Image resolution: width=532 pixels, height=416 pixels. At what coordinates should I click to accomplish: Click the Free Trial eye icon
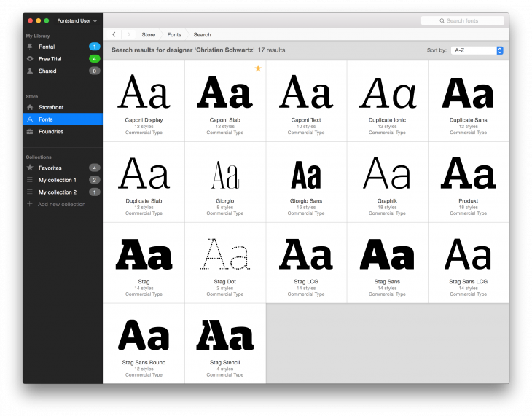tap(30, 58)
